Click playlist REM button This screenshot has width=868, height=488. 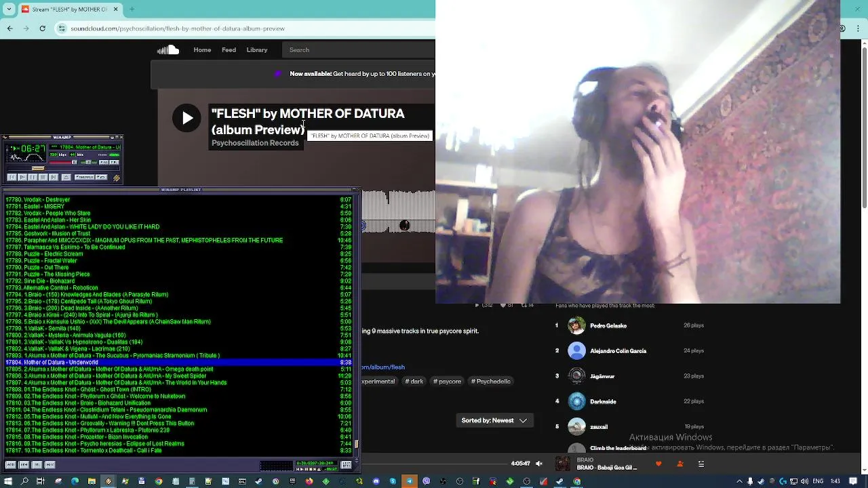(24, 464)
